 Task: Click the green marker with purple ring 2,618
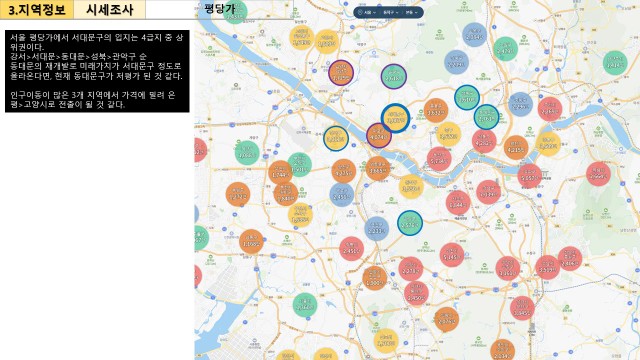click(x=393, y=76)
